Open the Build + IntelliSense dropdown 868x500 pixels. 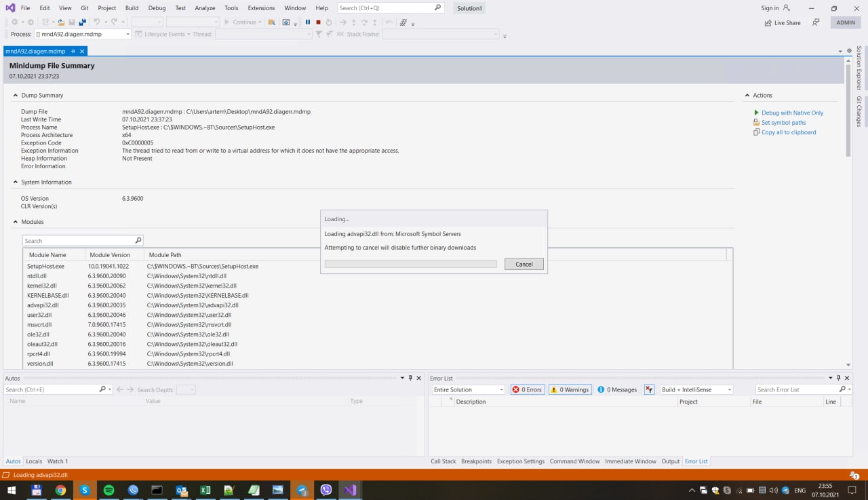[697, 389]
